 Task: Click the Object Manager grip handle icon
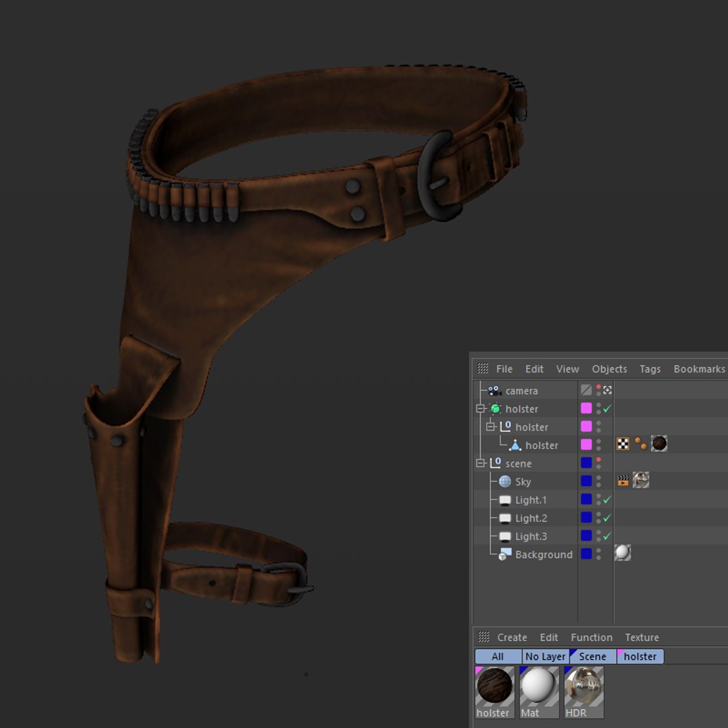483,368
